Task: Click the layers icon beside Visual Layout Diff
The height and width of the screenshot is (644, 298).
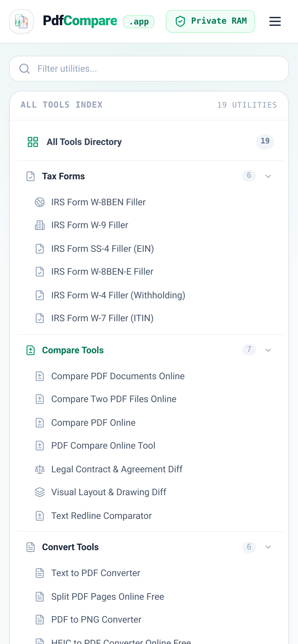Action: pos(40,492)
